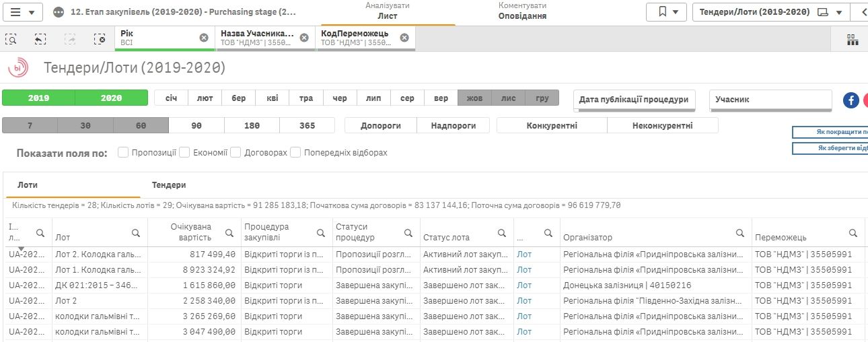Select year 2019 filter
Viewport: 868px width, 342px height.
38,98
